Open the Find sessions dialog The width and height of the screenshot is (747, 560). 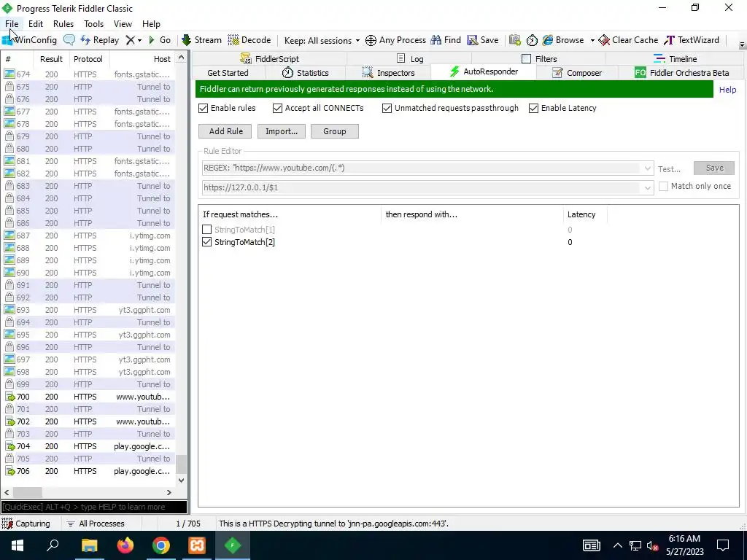(x=446, y=40)
